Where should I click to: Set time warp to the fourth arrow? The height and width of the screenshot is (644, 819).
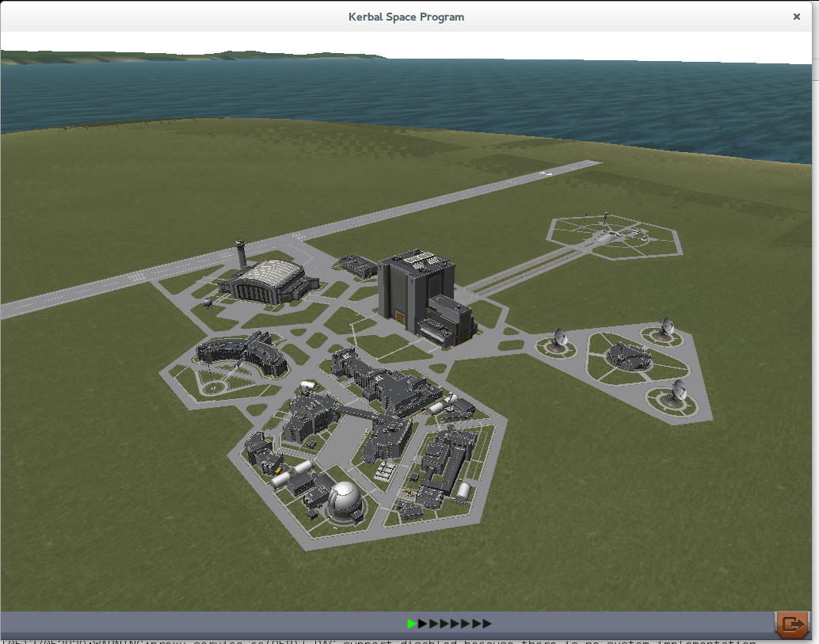point(444,624)
